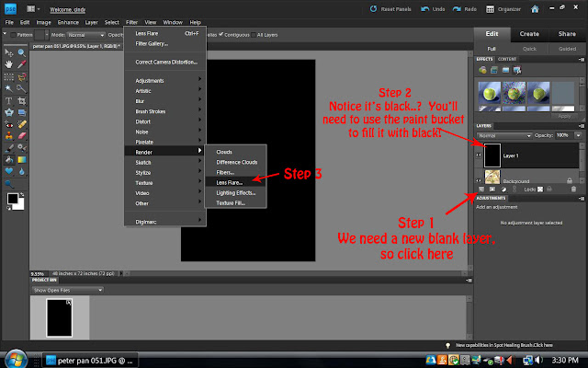Switch to the Create tab

click(529, 34)
